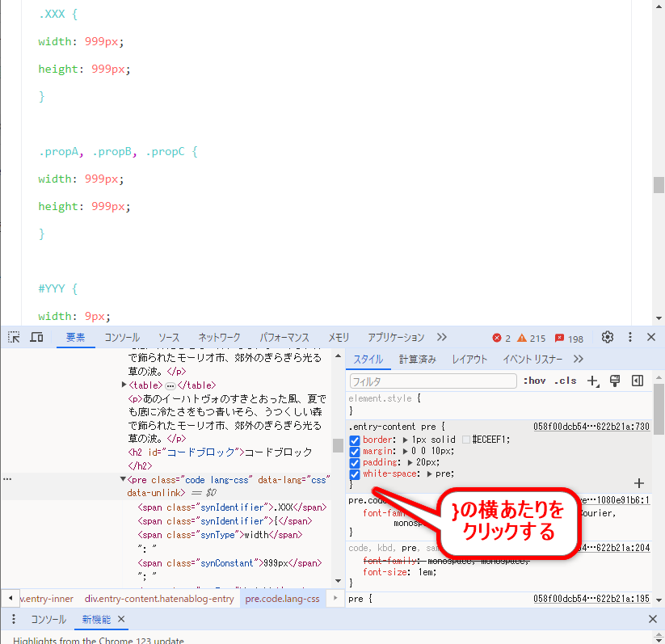Viewport: 665px width, 644px height.
Task: Insert style below .entry-content pre rule plus
Action: click(x=638, y=483)
